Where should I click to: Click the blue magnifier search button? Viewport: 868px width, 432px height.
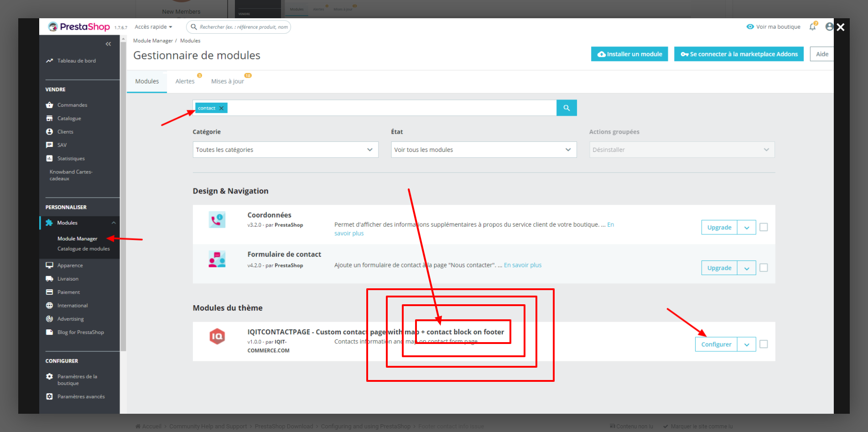[567, 108]
